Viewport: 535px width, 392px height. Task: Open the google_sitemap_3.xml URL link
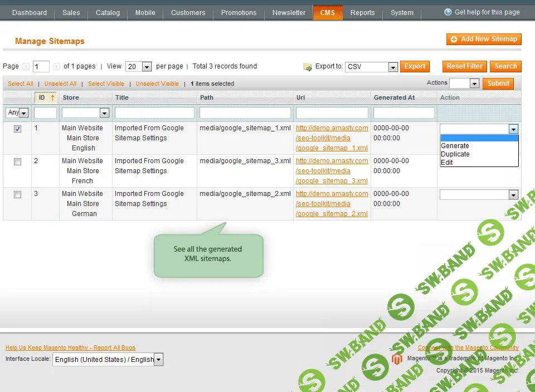(332, 181)
